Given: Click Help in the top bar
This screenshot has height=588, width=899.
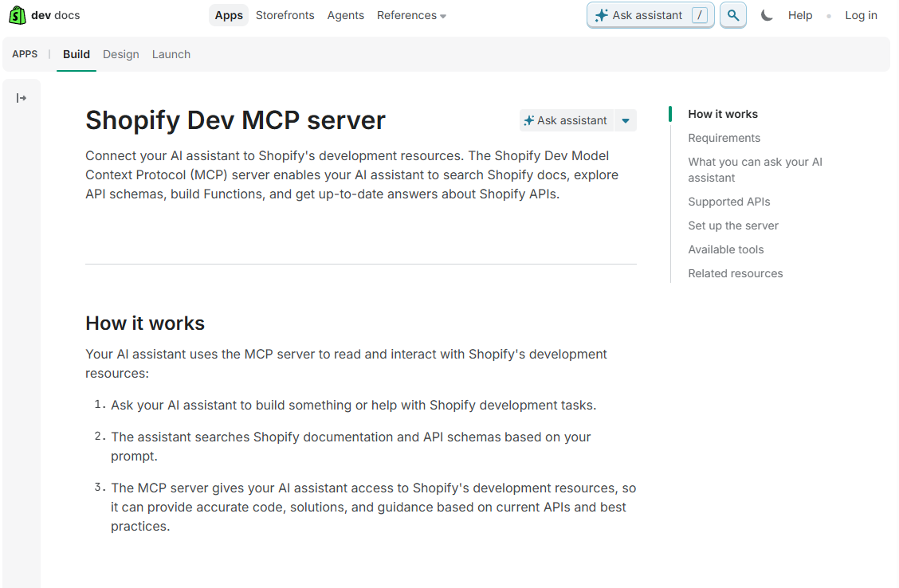Looking at the screenshot, I should tap(799, 14).
